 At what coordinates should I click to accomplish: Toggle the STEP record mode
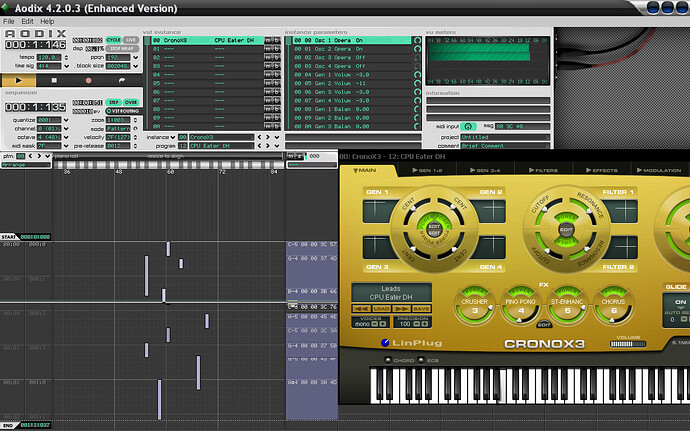click(114, 102)
